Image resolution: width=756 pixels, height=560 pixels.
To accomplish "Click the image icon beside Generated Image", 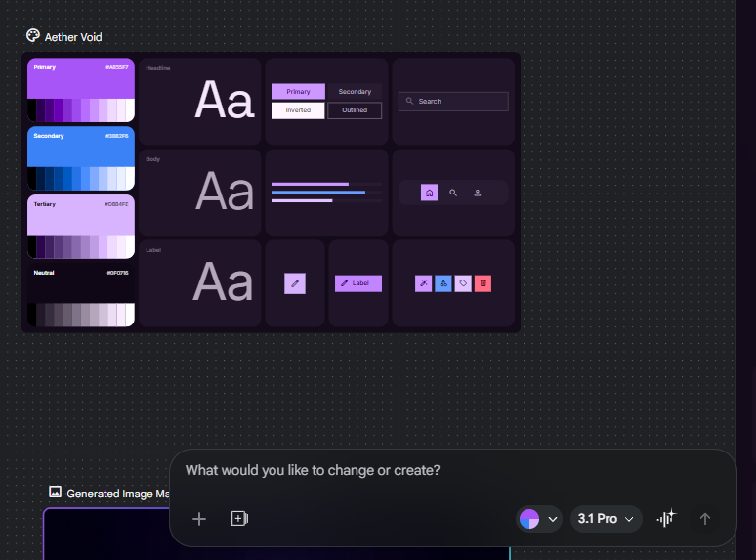I will click(56, 492).
